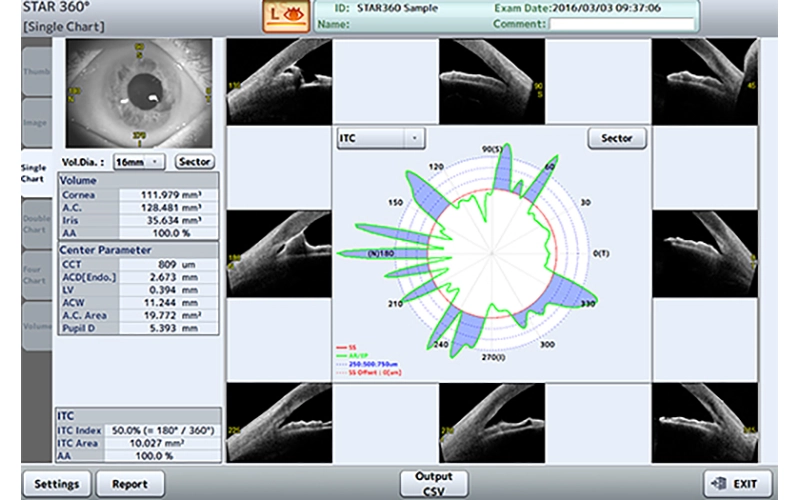Click the Pupil D value 5.393
The width and height of the screenshot is (800, 500).
(173, 328)
